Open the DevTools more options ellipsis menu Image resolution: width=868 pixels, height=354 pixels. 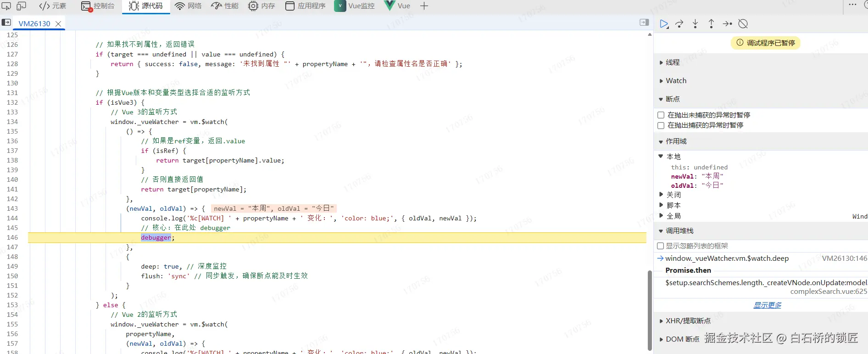(852, 5)
